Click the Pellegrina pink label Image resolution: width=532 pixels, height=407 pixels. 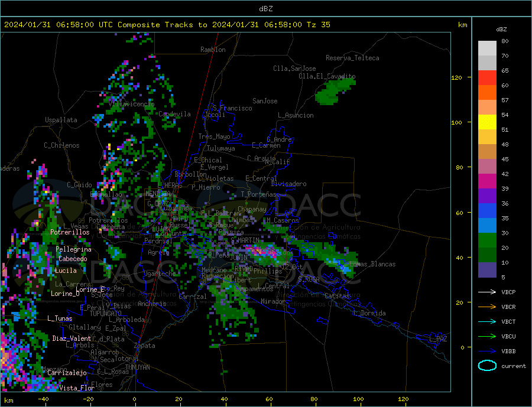click(74, 249)
